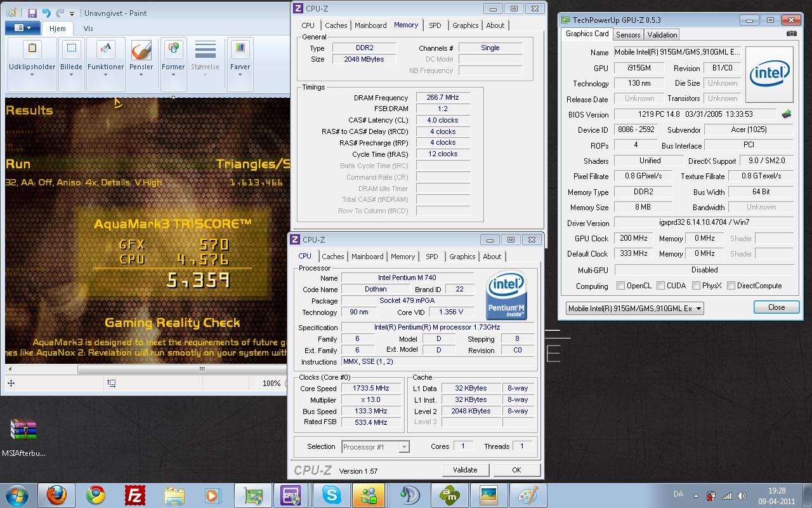
Task: Open the Caches tab in the lower CPU-Z window
Action: pos(332,257)
